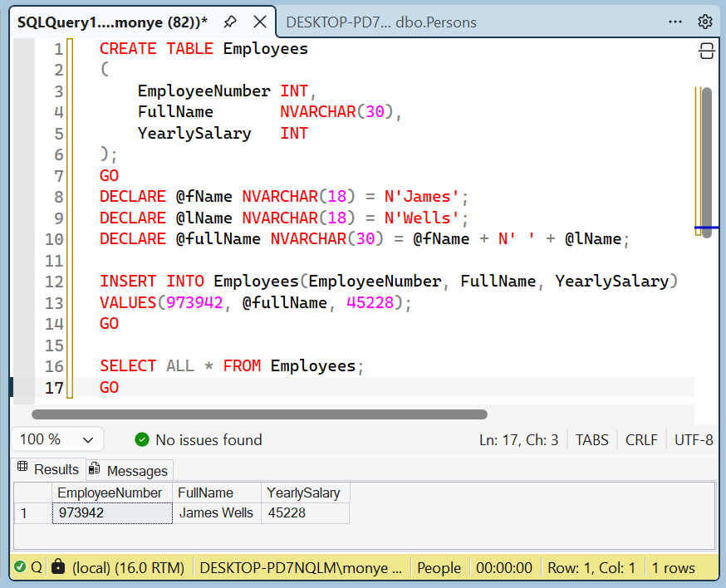Switch to the dbo.Persons tab
This screenshot has height=588, width=726.
click(x=381, y=22)
